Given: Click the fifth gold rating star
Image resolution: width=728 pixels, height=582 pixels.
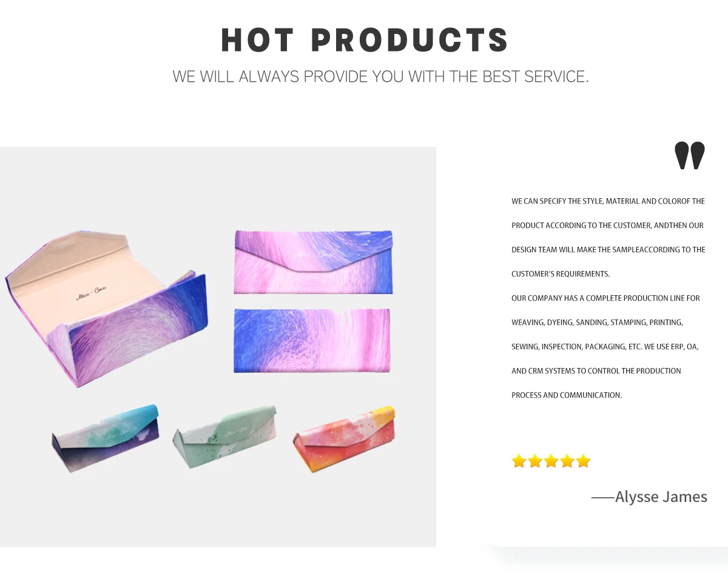Looking at the screenshot, I should point(583,461).
